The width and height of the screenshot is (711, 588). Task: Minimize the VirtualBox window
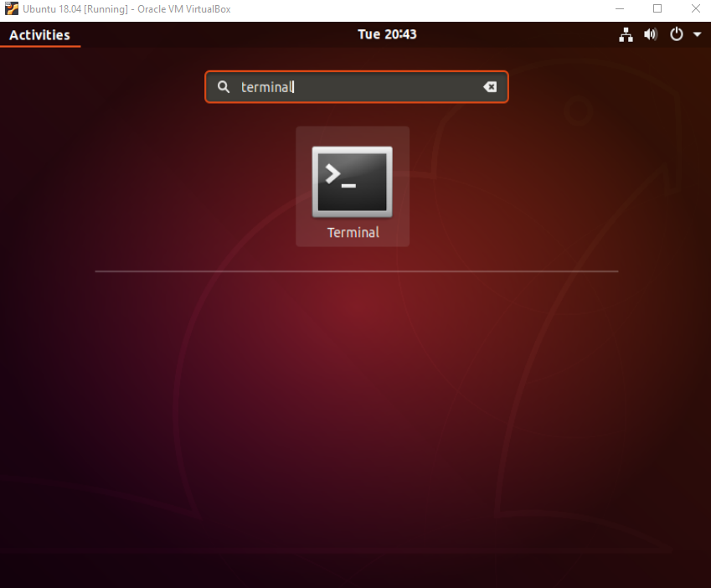click(620, 9)
